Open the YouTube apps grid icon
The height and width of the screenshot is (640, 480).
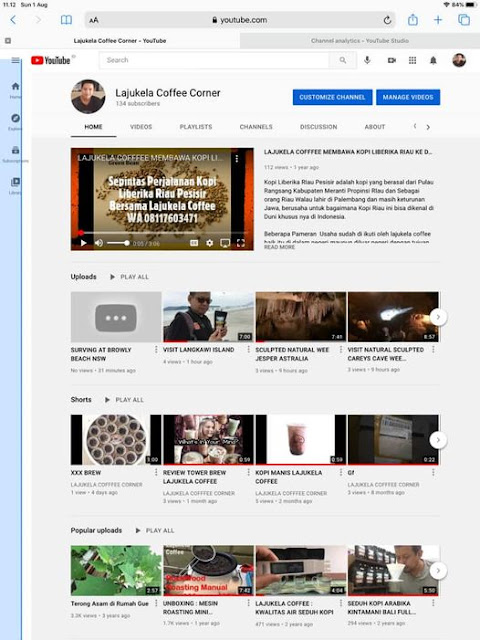click(412, 60)
